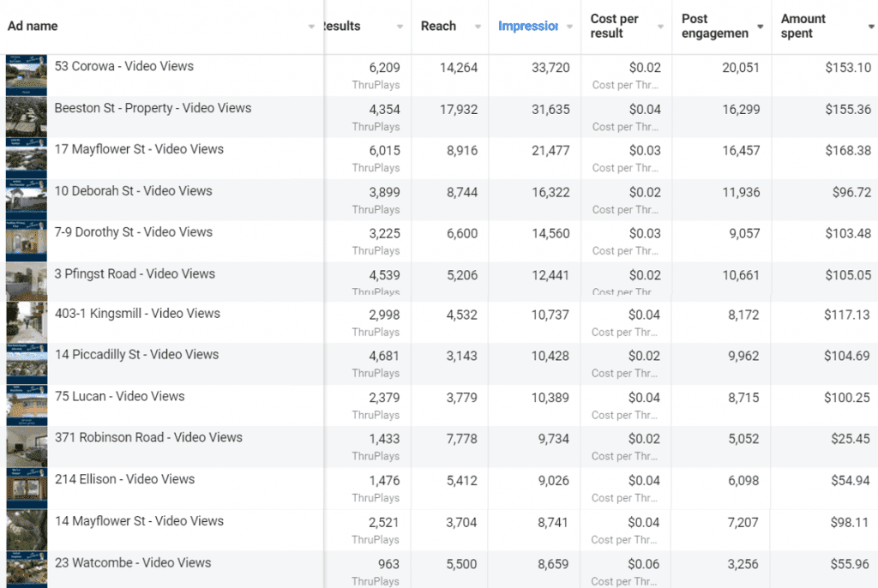Image resolution: width=878 pixels, height=588 pixels.
Task: Open the Ad name column dropdown arrow
Action: (311, 27)
